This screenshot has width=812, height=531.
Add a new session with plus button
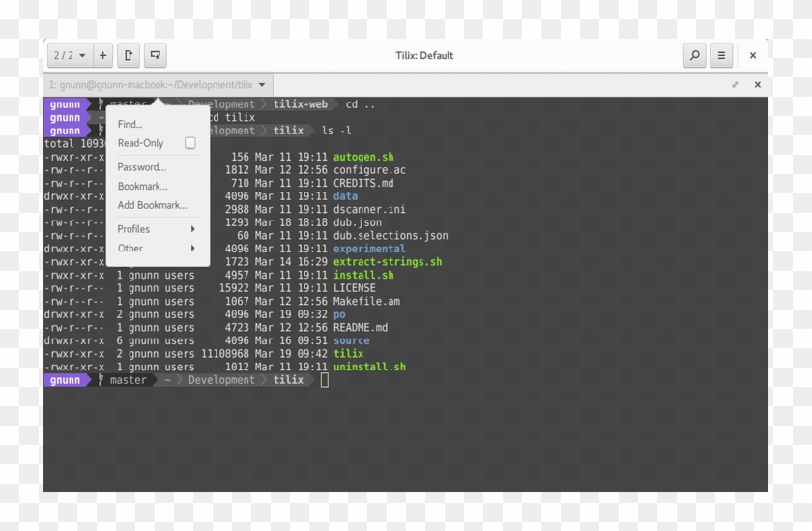click(x=103, y=55)
